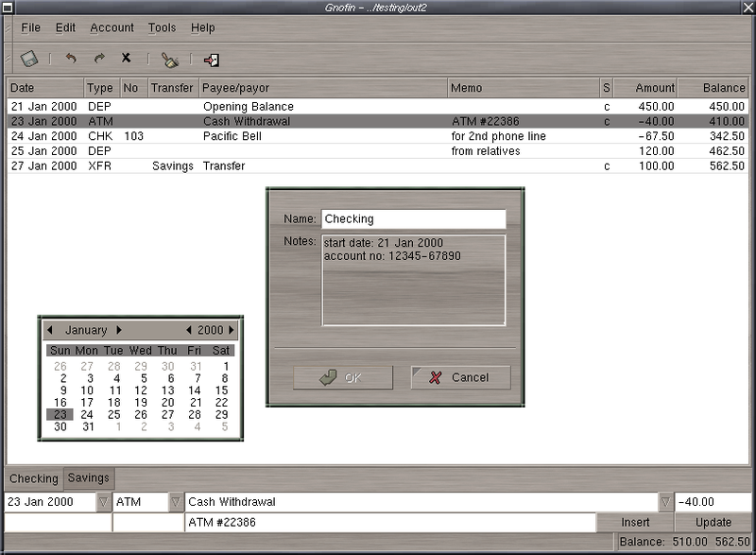Click the 342.50 balance cell
This screenshot has height=555, width=756.
click(727, 136)
